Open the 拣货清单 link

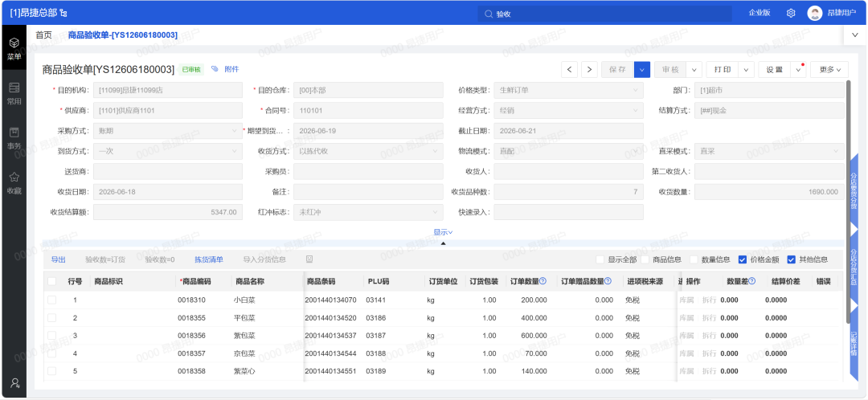(209, 259)
